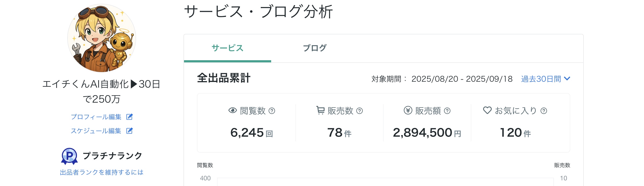This screenshot has width=644, height=186.
Task: Click the help icon beside 販売数
Action: click(360, 111)
